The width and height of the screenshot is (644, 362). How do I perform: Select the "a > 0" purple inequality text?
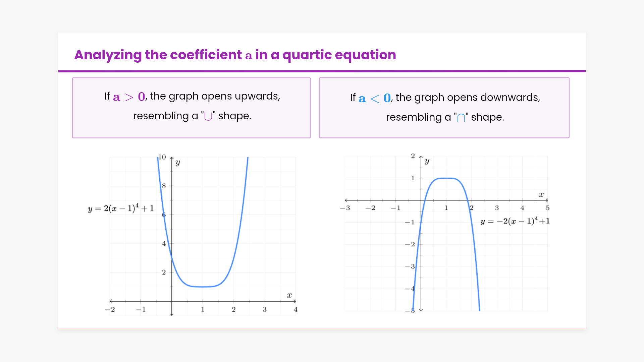pos(129,97)
